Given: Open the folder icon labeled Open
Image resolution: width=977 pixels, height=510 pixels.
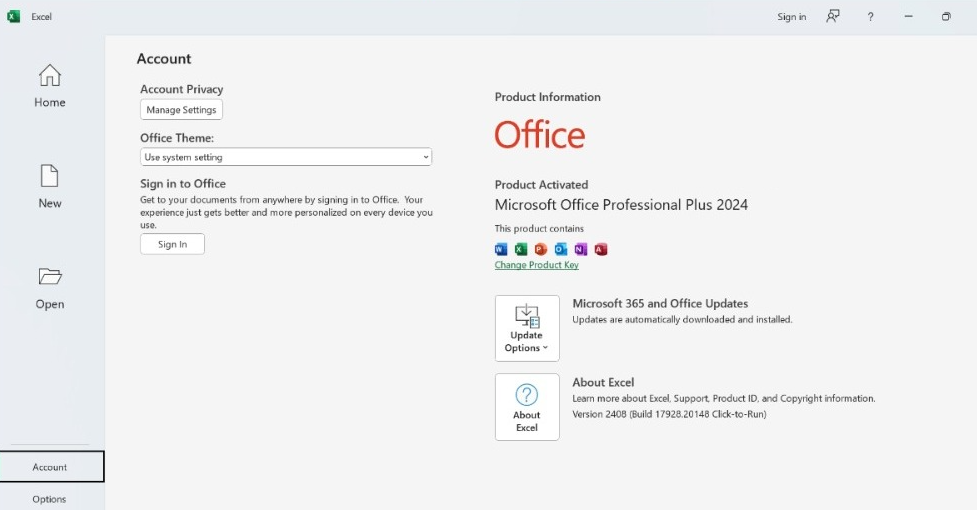Looking at the screenshot, I should point(50,276).
